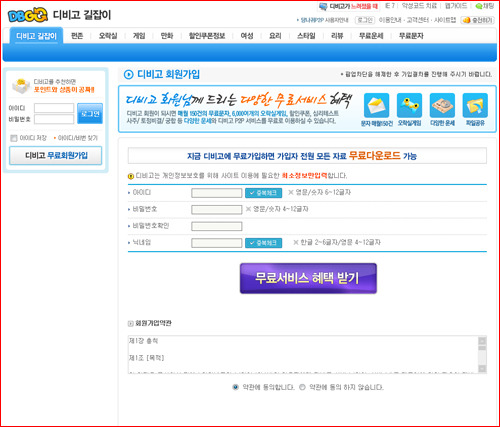Open the 다양한 운세 icon

(x=442, y=106)
